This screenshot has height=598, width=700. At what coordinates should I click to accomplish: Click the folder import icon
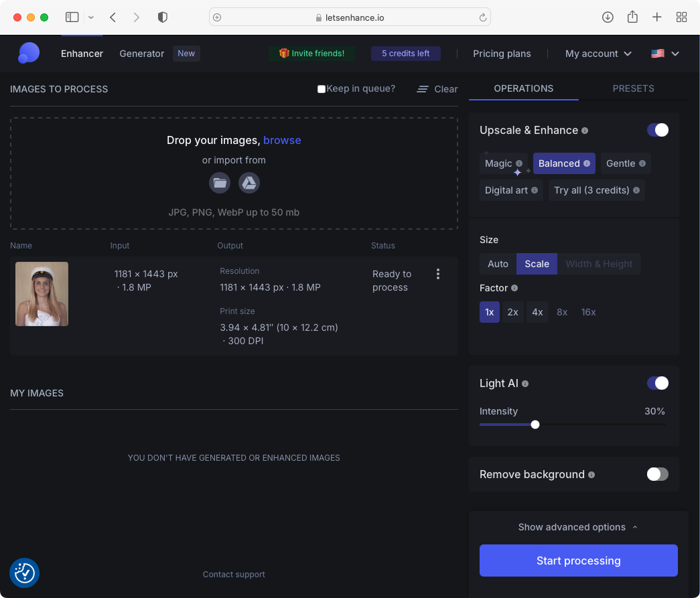(220, 183)
